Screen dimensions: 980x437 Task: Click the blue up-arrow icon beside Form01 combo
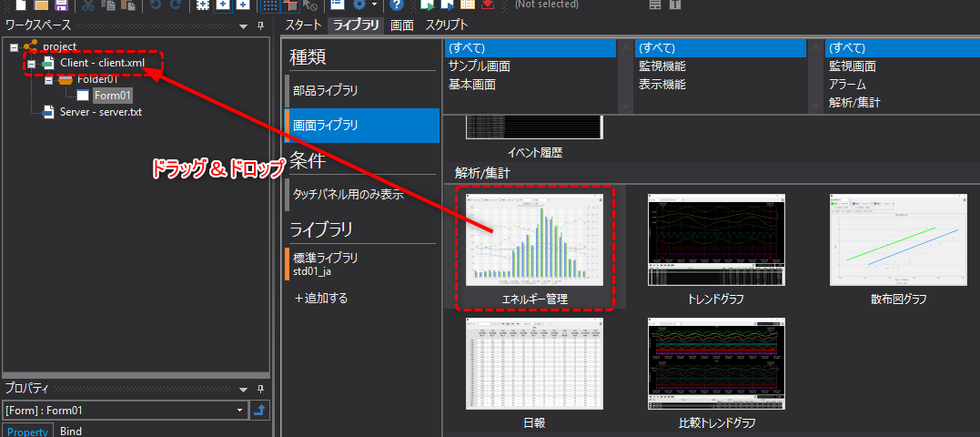[x=260, y=411]
